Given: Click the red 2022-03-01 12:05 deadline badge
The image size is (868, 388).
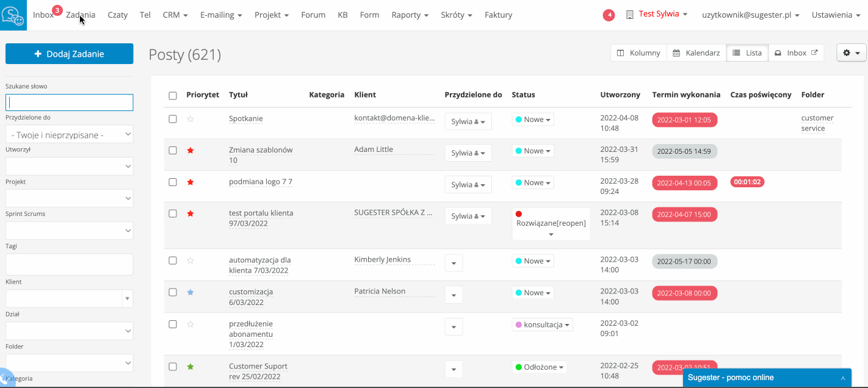Looking at the screenshot, I should point(684,120).
